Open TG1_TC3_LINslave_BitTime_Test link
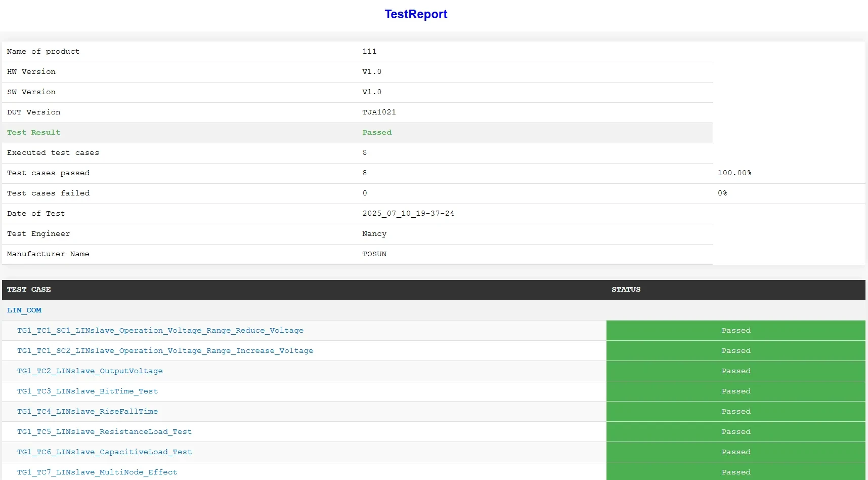 [x=87, y=391]
